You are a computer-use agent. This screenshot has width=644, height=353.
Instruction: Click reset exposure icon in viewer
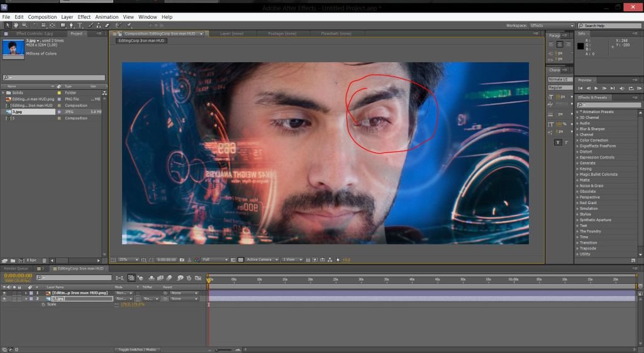coord(338,259)
